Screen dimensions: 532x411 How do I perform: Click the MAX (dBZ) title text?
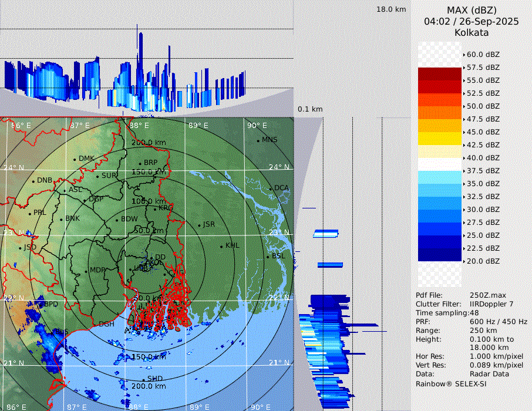(472, 10)
